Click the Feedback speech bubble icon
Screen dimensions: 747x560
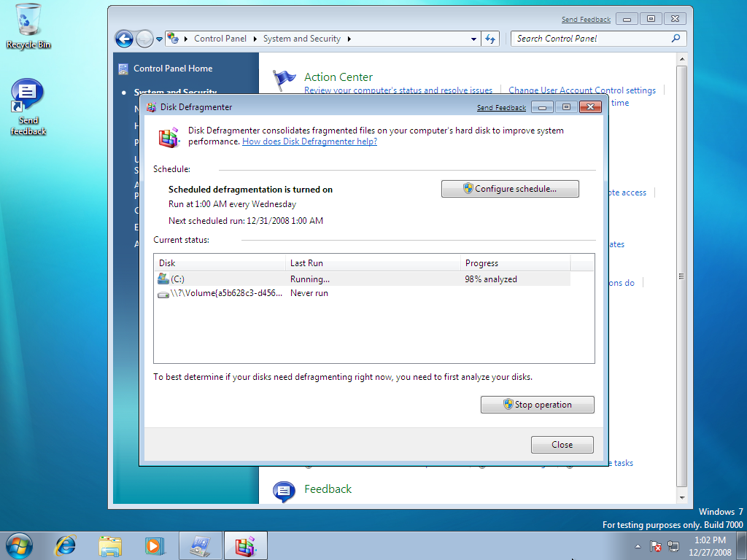point(284,491)
